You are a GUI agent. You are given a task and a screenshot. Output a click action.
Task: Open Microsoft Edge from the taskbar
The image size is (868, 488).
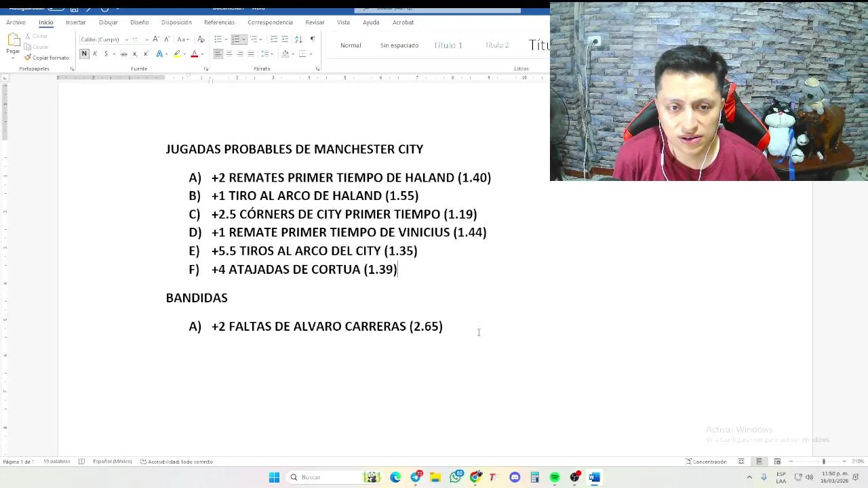[x=395, y=477]
